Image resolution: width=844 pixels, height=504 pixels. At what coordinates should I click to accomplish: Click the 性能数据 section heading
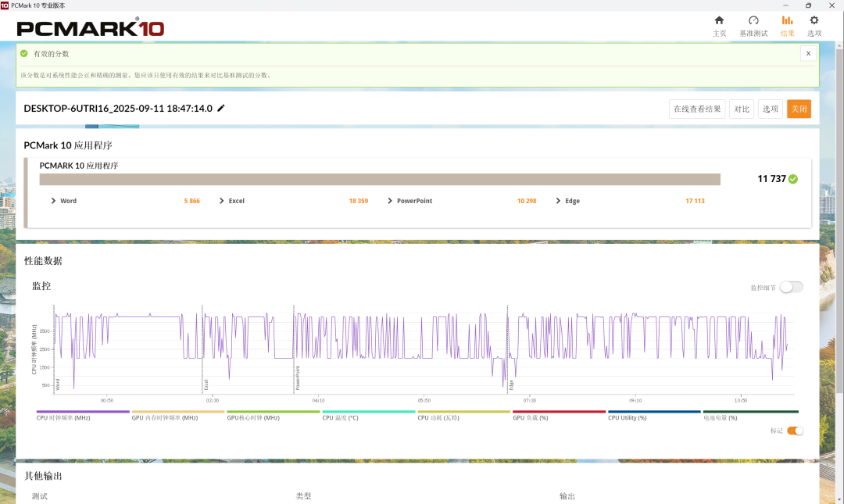tap(43, 261)
